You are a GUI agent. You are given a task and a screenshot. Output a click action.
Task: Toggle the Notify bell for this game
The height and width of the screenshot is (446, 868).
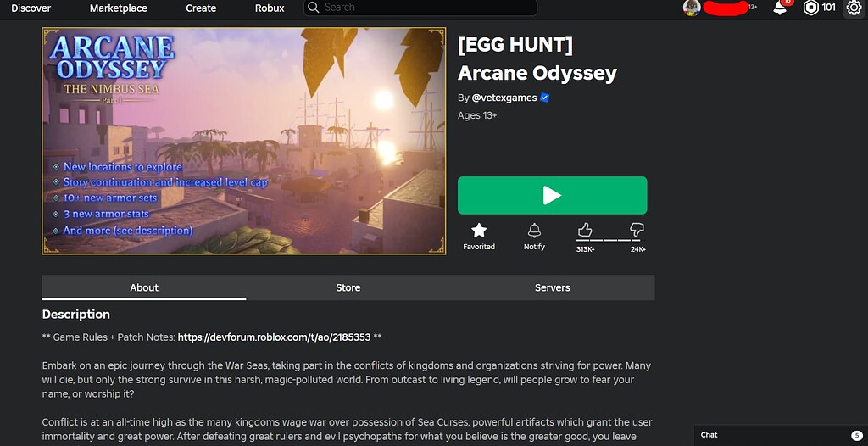coord(534,231)
